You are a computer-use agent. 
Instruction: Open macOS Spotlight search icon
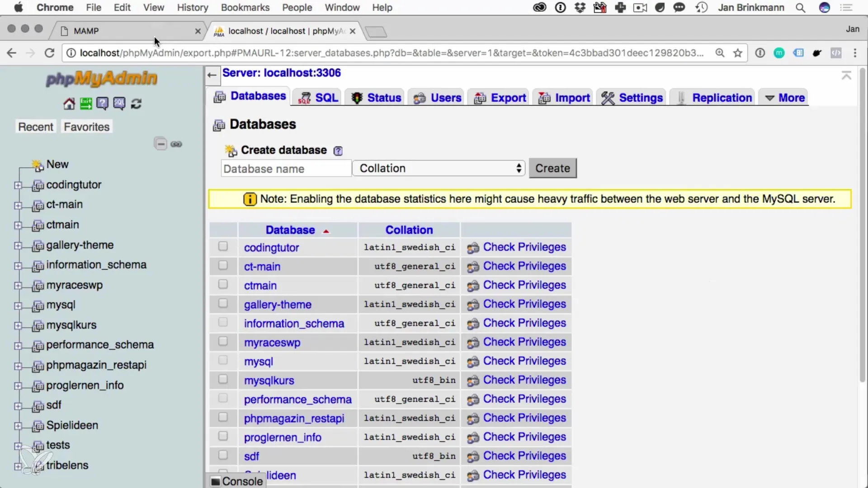tap(800, 8)
